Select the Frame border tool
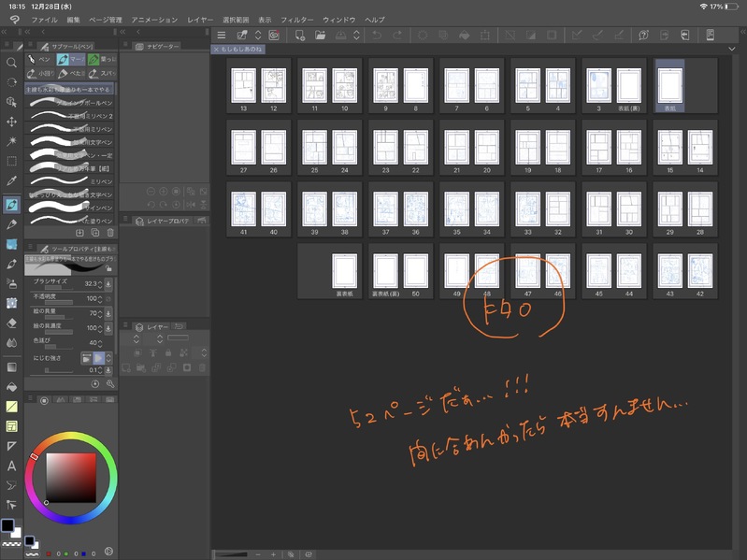The height and width of the screenshot is (560, 747). (x=11, y=426)
